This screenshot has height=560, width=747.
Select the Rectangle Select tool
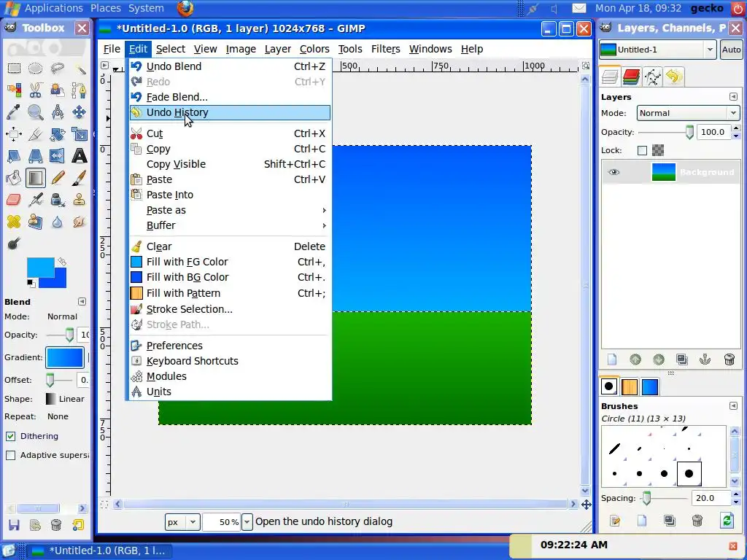[x=14, y=69]
